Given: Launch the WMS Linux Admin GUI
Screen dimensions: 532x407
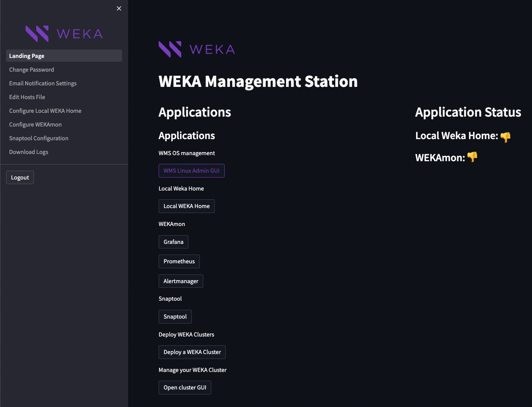Looking at the screenshot, I should pyautogui.click(x=191, y=171).
